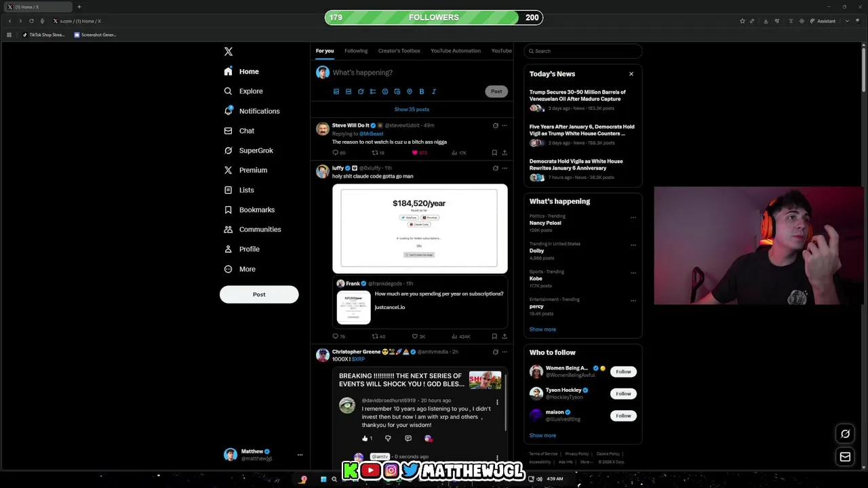Image resolution: width=868 pixels, height=488 pixels.
Task: Switch to the For you tab
Action: [x=325, y=51]
